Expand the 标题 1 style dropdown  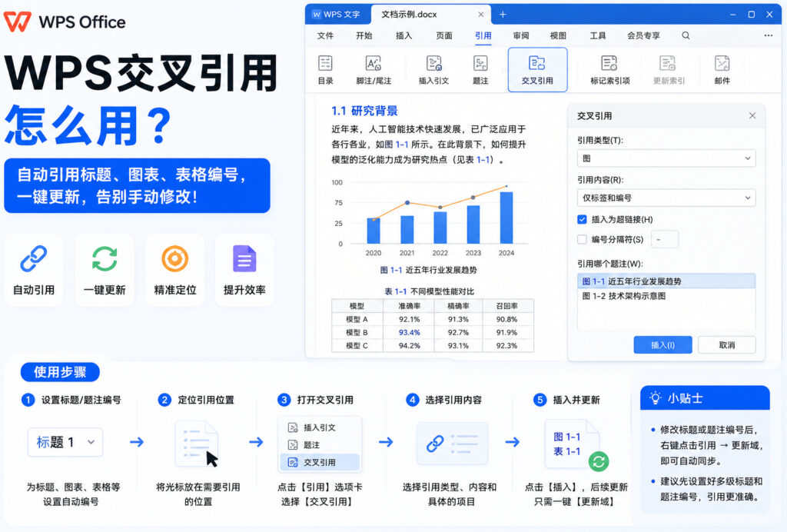click(x=65, y=442)
